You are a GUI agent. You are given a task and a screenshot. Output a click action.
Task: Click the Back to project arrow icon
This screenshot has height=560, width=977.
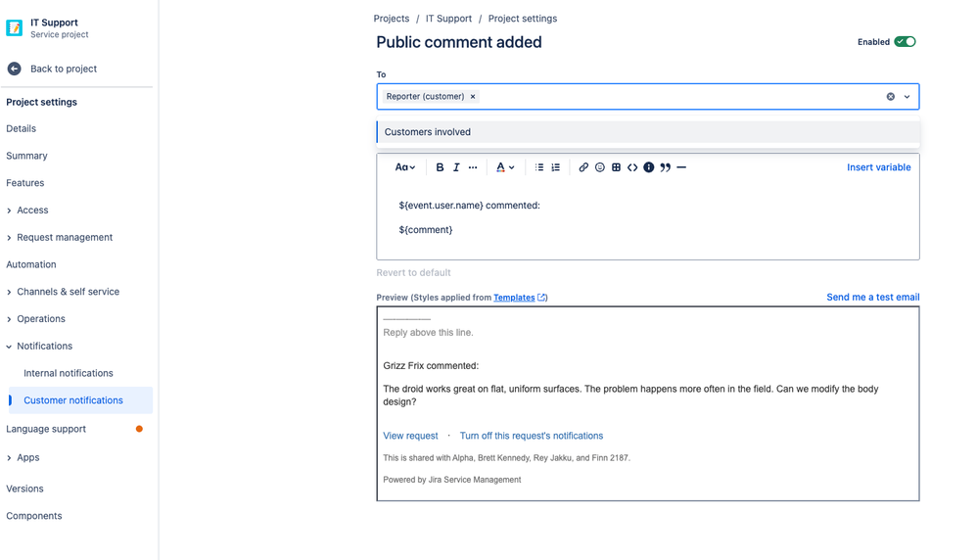(x=15, y=69)
